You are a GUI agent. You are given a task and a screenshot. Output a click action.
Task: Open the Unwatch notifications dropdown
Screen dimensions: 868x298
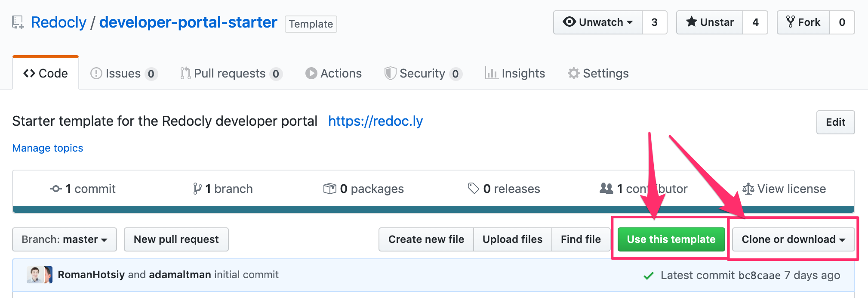598,22
